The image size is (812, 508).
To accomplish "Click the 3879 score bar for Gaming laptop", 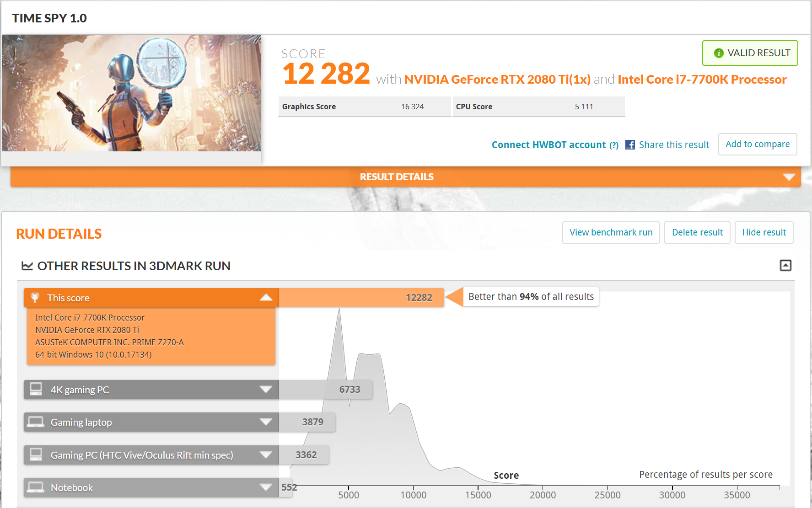I will pyautogui.click(x=307, y=422).
